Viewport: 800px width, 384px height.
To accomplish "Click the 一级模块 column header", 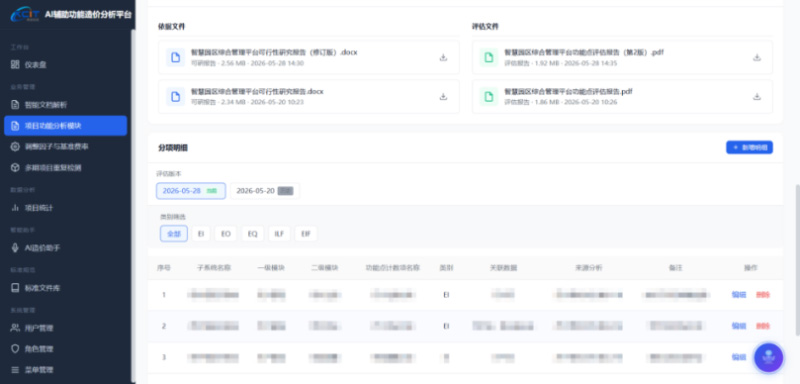I will pyautogui.click(x=271, y=267).
